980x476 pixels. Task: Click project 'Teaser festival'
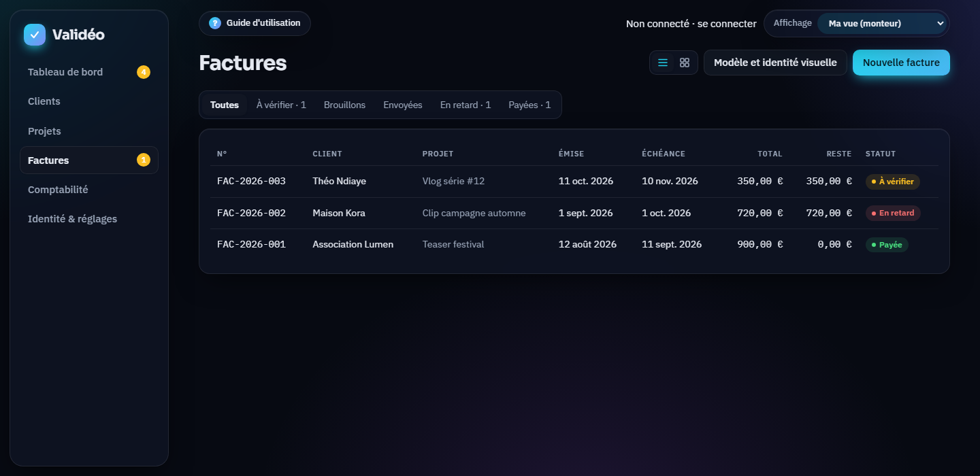pyautogui.click(x=453, y=244)
